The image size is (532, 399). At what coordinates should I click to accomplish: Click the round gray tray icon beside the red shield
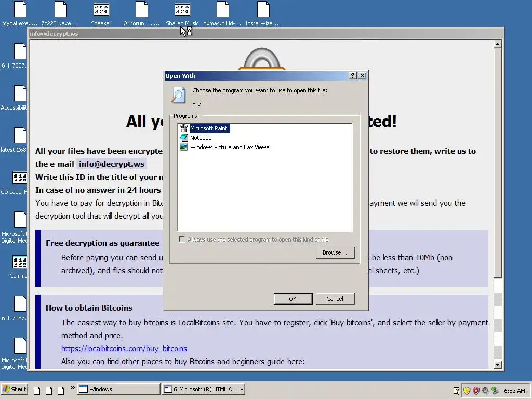point(485,391)
